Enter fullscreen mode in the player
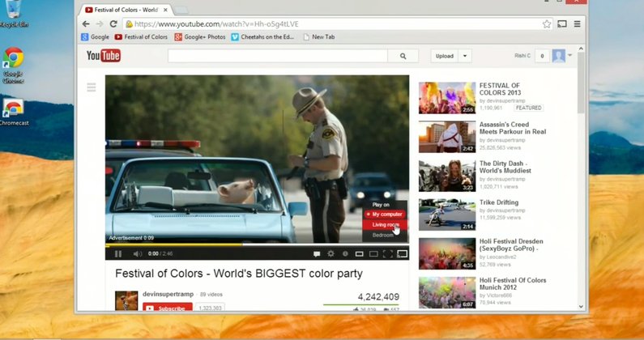This screenshot has width=644, height=340. tap(387, 253)
